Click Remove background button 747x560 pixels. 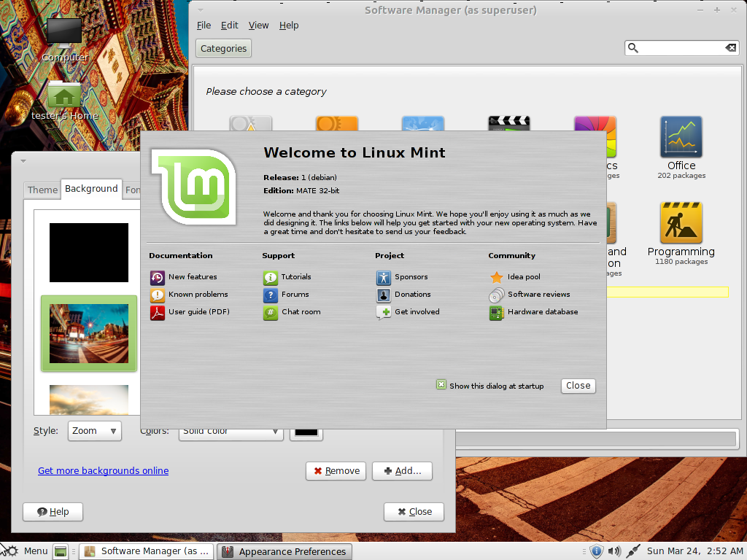(x=336, y=471)
